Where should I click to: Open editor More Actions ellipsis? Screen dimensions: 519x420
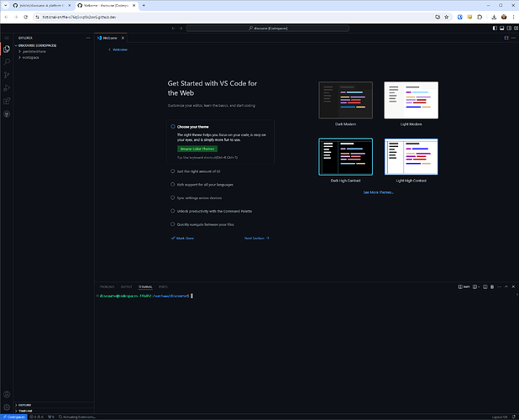513,38
